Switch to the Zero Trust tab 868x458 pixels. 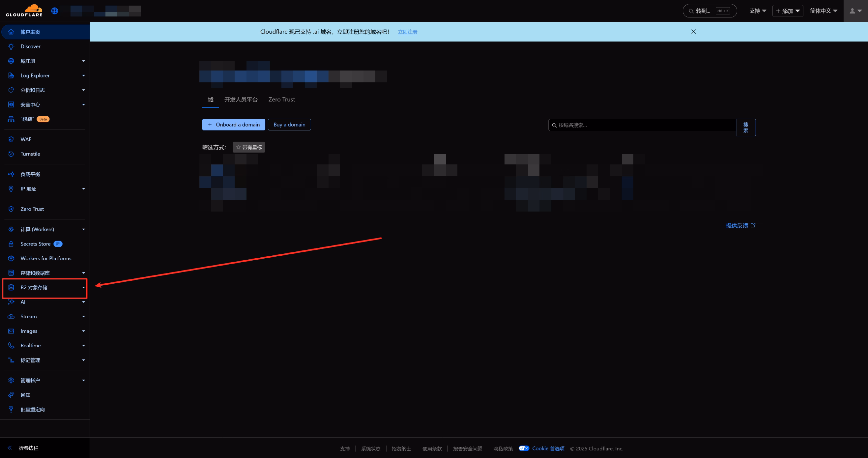coord(281,100)
